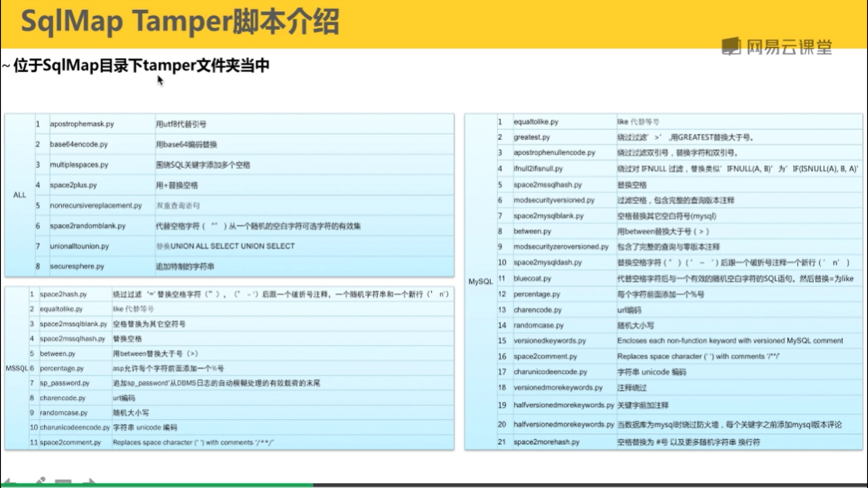Viewport: 868px width, 488px height.
Task: Select unionalltounion.py entry
Action: pos(80,246)
